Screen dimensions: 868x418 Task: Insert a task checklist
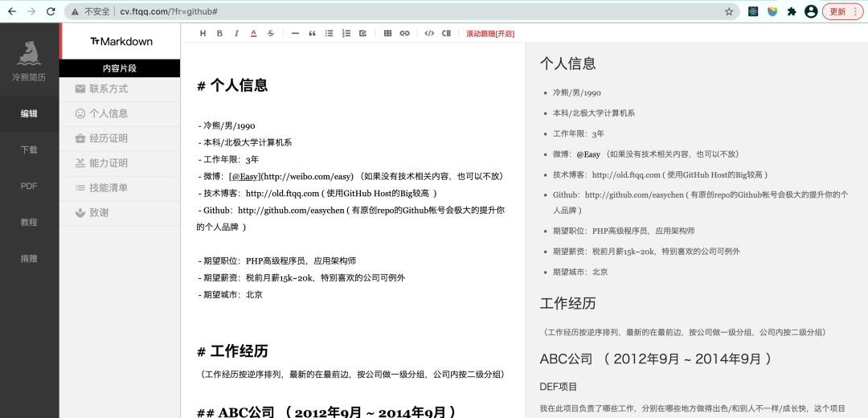[362, 33]
